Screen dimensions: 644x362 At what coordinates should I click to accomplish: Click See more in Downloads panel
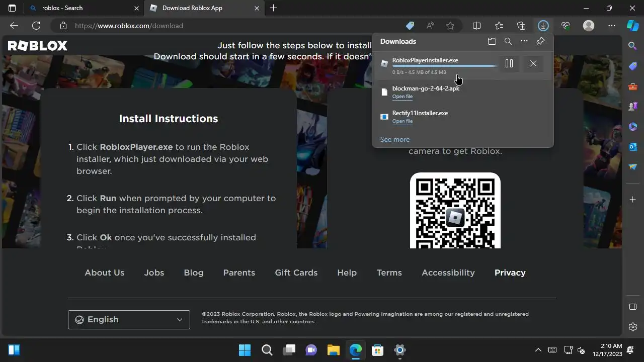[394, 139]
